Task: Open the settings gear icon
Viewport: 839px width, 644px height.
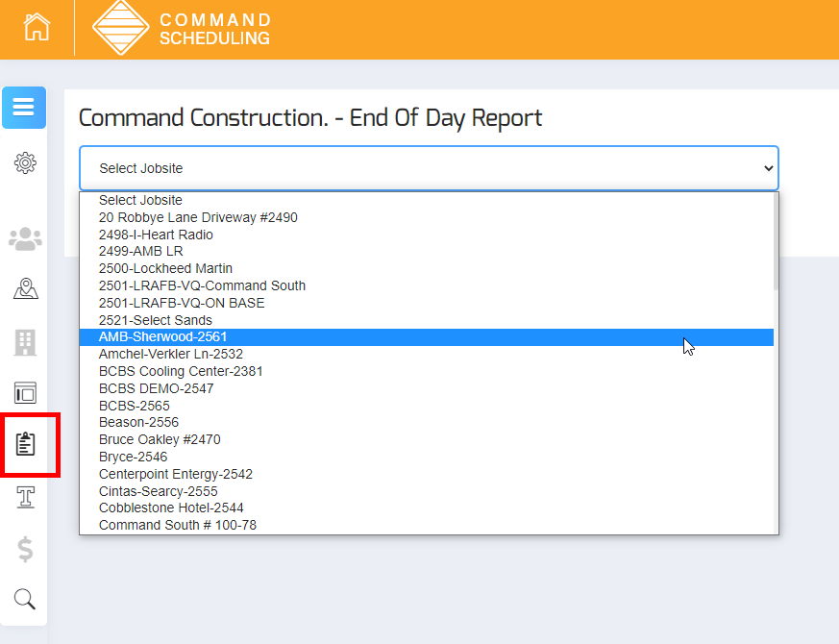Action: coord(25,163)
